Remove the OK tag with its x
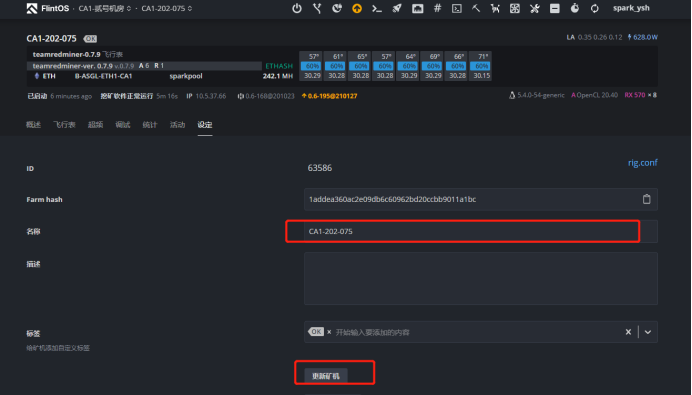 pyautogui.click(x=329, y=332)
